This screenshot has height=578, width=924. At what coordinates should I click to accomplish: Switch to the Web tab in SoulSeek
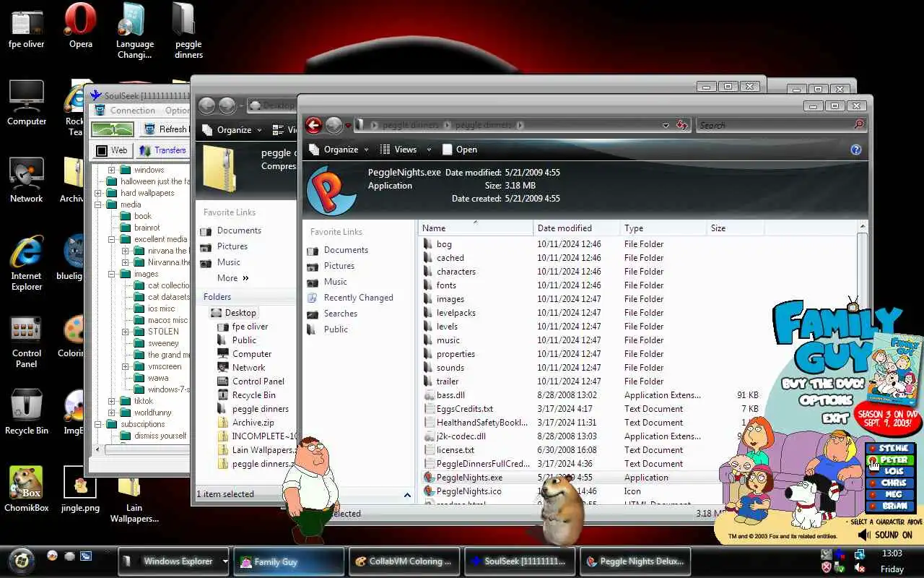point(112,150)
